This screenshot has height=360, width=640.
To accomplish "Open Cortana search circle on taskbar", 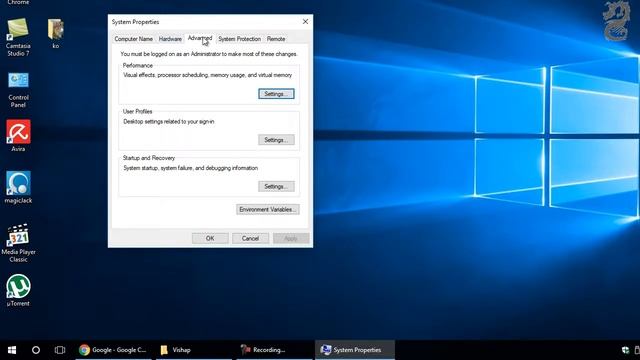I will pyautogui.click(x=36, y=350).
